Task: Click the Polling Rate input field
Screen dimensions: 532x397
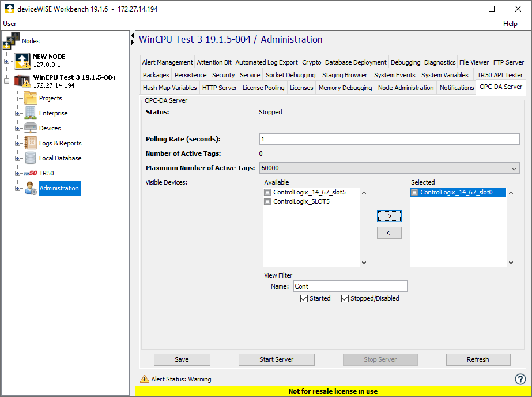Action: coord(389,139)
